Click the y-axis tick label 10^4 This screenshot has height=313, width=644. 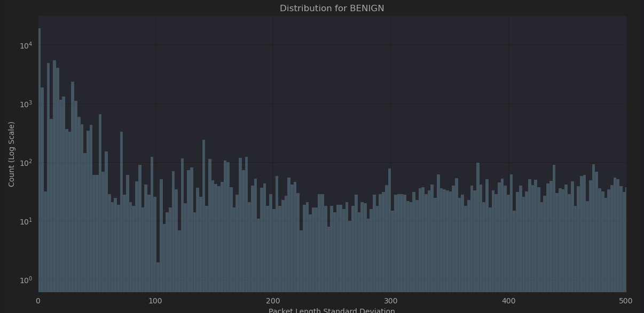26,46
